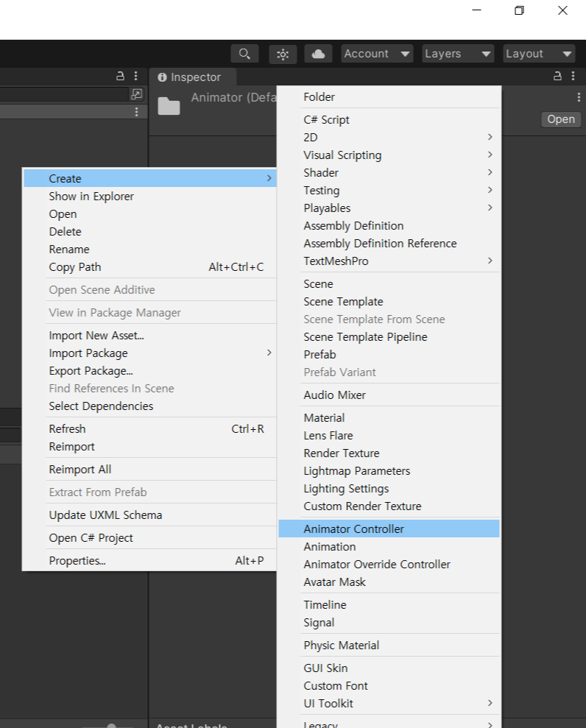Open the Account dropdown
The image size is (586, 728).
(x=377, y=54)
